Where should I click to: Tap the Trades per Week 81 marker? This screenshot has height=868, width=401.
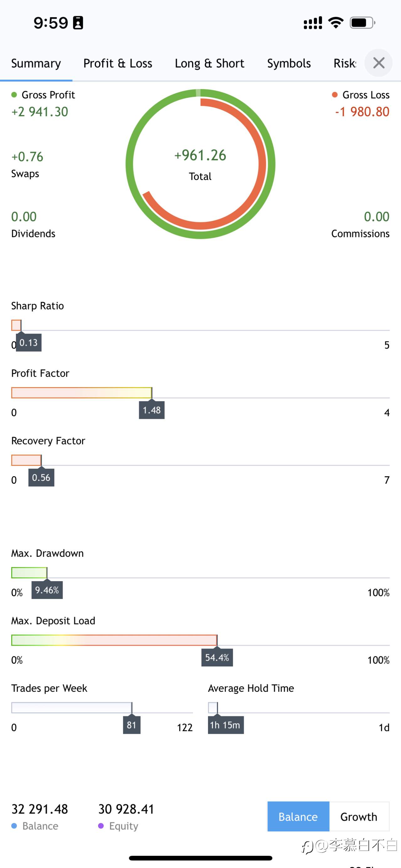pyautogui.click(x=132, y=725)
